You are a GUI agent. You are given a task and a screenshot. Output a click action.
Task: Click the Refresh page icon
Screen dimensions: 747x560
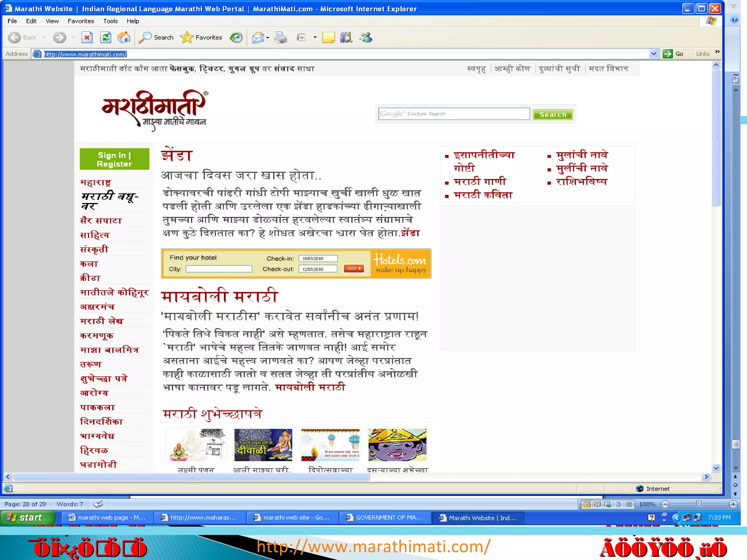point(105,37)
